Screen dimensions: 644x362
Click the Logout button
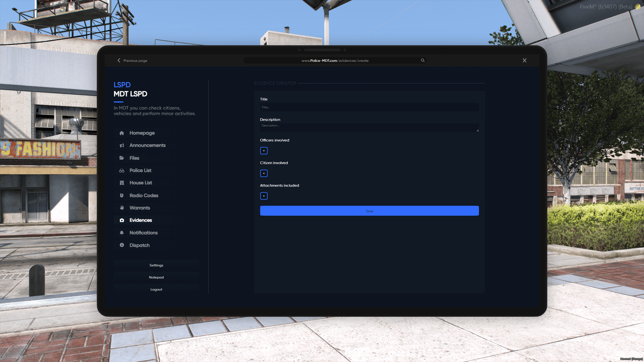pyautogui.click(x=156, y=289)
